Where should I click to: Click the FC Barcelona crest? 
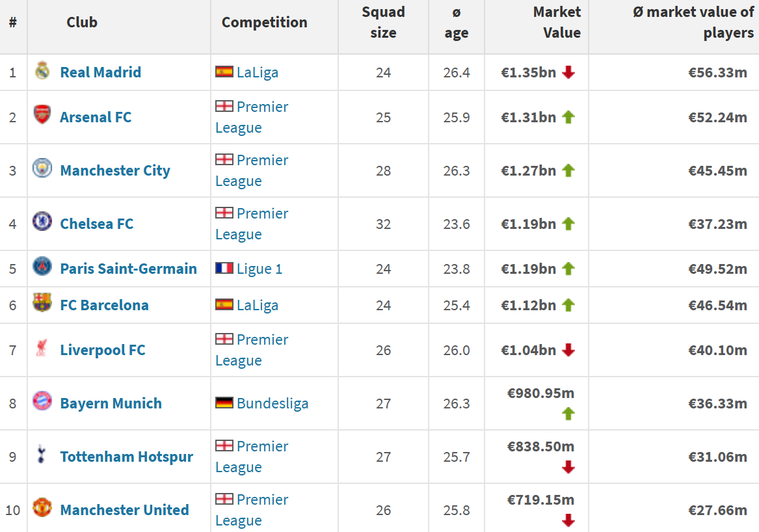pyautogui.click(x=42, y=304)
